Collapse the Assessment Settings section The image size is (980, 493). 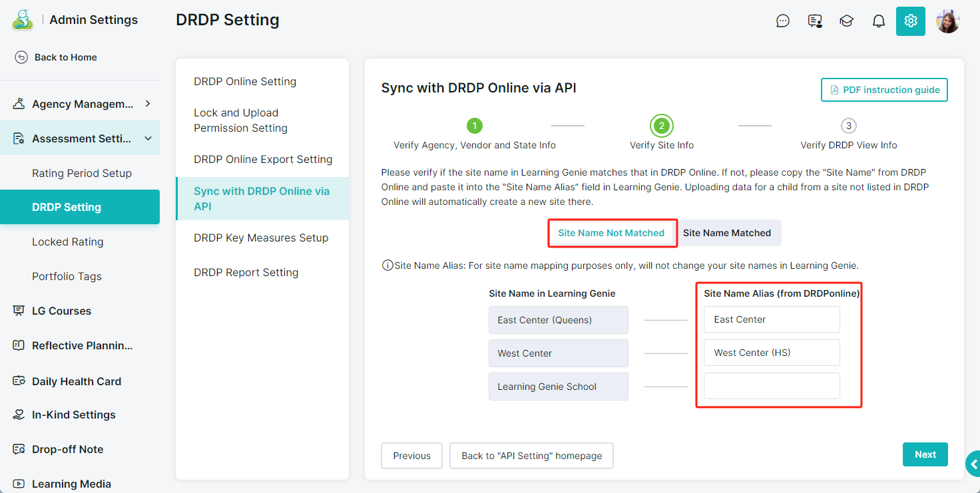[x=148, y=138]
